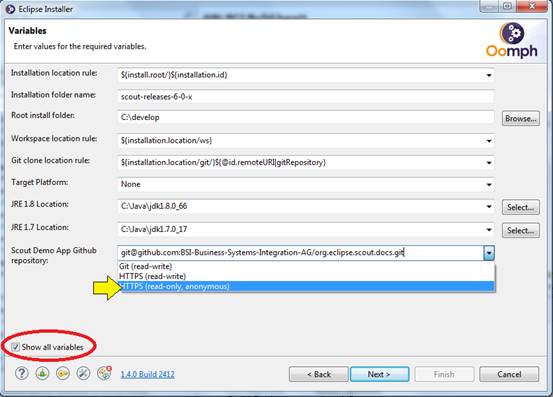The width and height of the screenshot is (553, 397).
Task: Click the Next button
Action: (x=379, y=374)
